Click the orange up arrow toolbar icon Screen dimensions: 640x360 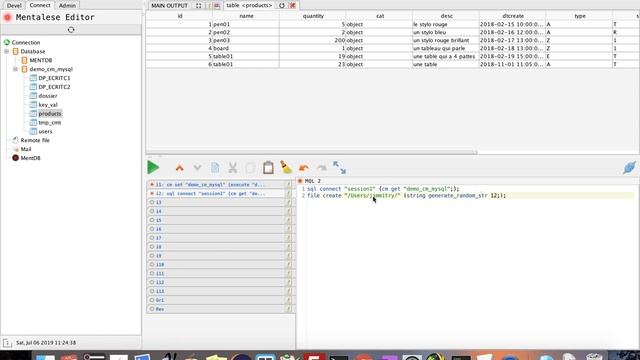[x=180, y=168]
